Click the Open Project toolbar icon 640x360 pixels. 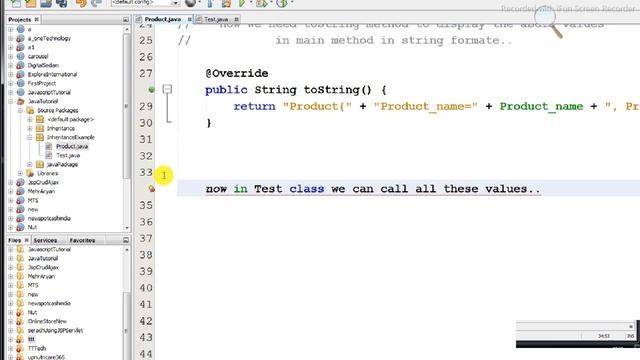tap(46, 3)
